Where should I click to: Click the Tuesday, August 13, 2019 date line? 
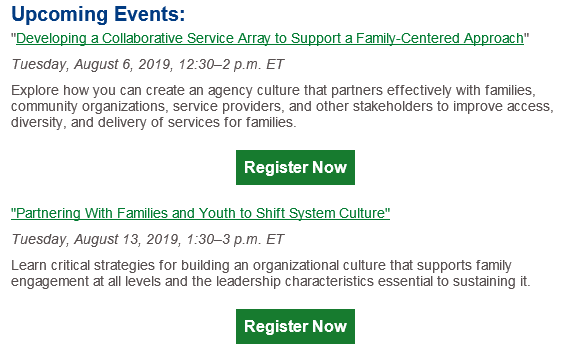[147, 240]
